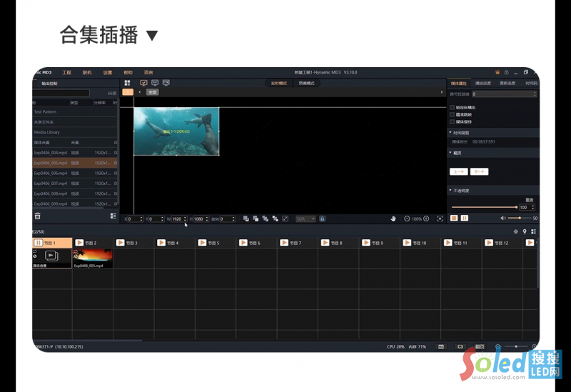This screenshot has height=392, width=571.
Task: Switch to the 播放进度 tab
Action: [482, 84]
